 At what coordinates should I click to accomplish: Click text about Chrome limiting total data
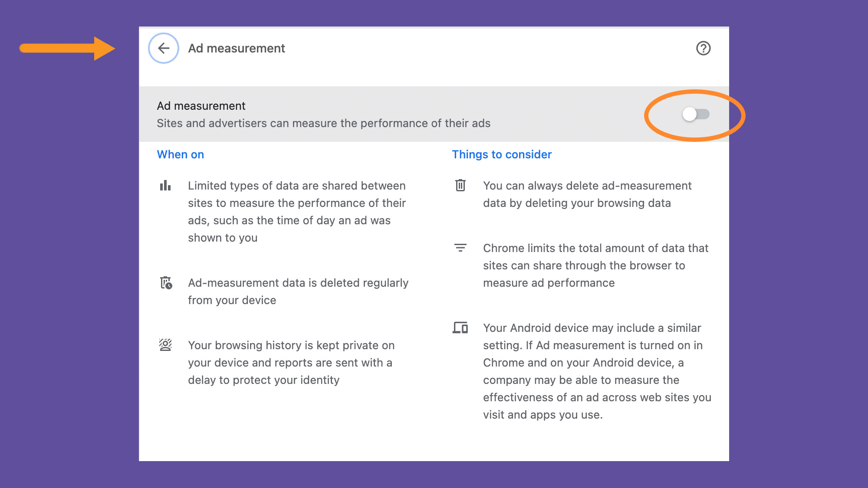point(595,265)
